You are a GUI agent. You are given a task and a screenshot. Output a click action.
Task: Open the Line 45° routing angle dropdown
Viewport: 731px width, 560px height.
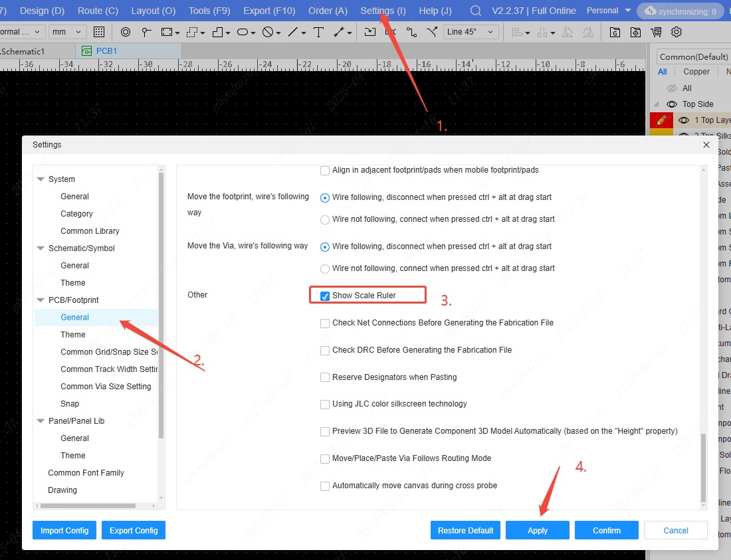470,32
